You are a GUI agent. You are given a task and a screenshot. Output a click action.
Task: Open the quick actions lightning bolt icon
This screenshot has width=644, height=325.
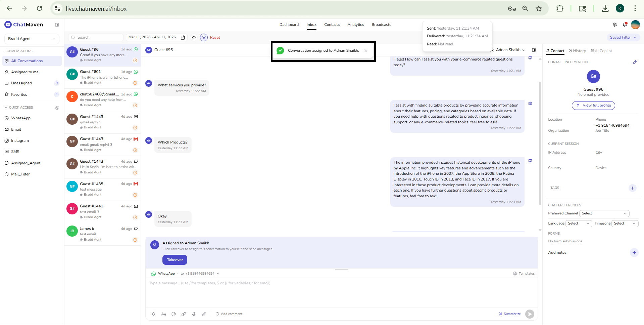[x=154, y=314]
